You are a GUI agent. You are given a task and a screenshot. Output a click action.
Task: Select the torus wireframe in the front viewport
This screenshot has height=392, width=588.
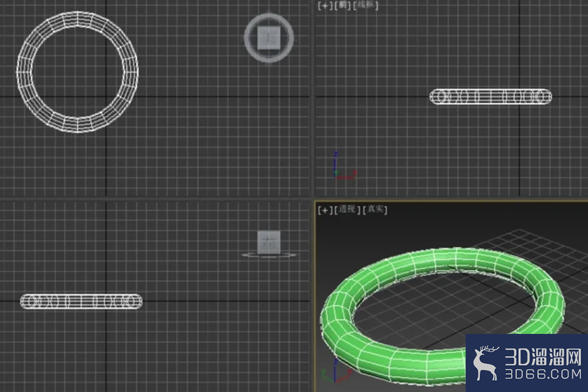click(491, 97)
